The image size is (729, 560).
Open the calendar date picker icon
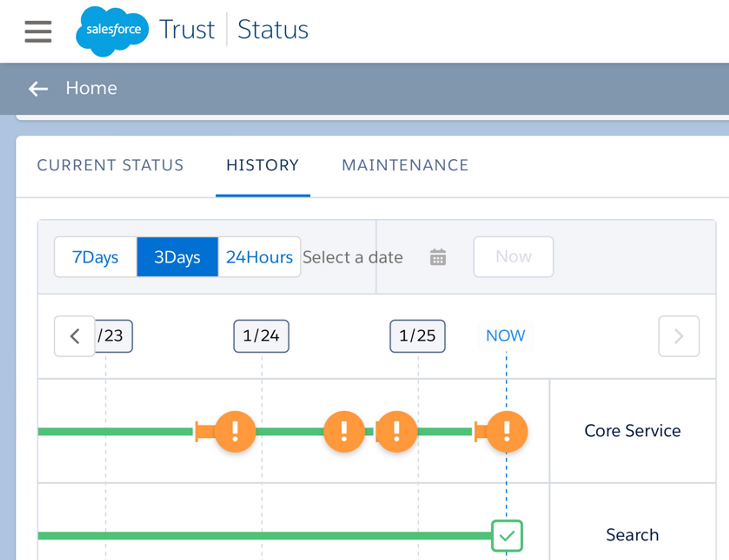click(438, 257)
